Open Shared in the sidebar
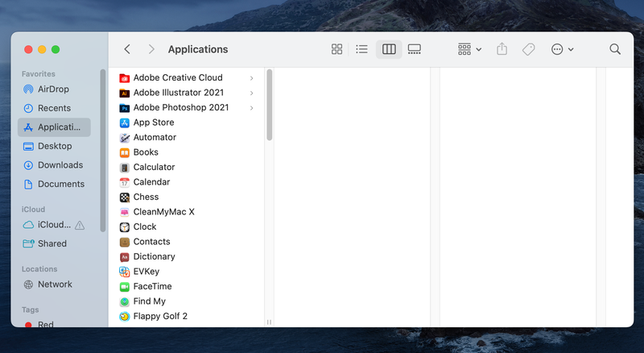This screenshot has width=644, height=353. click(54, 243)
